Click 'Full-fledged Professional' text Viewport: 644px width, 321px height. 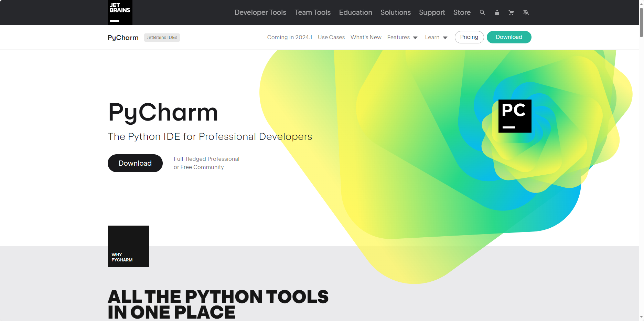[x=206, y=159]
